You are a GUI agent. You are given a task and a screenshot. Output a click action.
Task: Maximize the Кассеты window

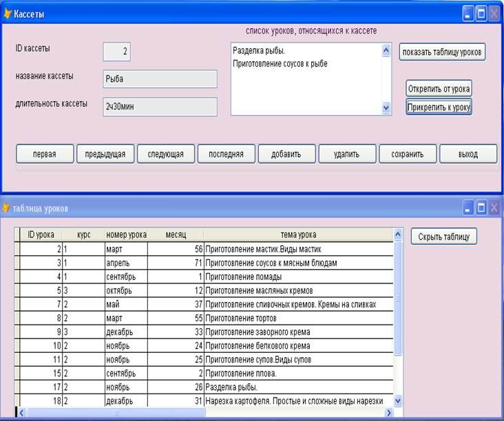point(481,13)
